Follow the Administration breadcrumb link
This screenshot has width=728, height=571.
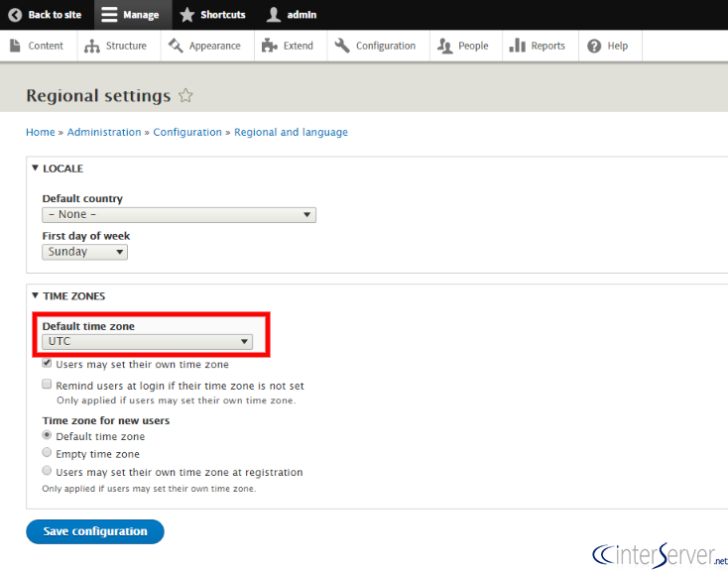click(104, 132)
